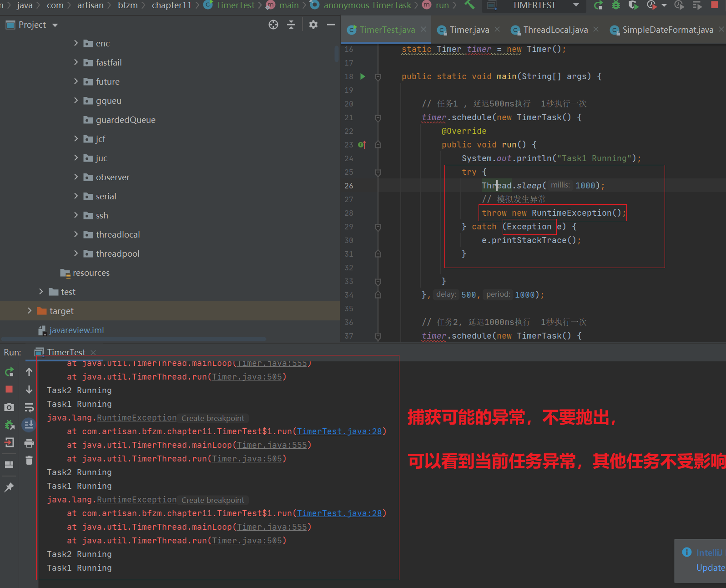The height and width of the screenshot is (588, 726).
Task: Open Project panel settings gear
Action: [x=313, y=25]
